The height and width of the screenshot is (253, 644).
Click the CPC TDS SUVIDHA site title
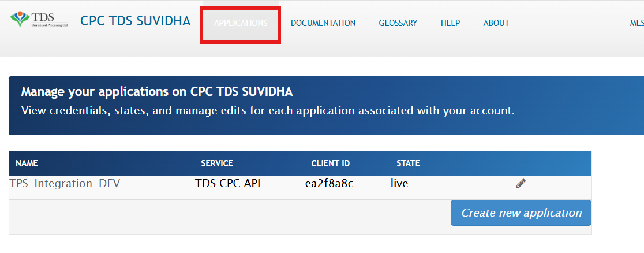click(136, 21)
